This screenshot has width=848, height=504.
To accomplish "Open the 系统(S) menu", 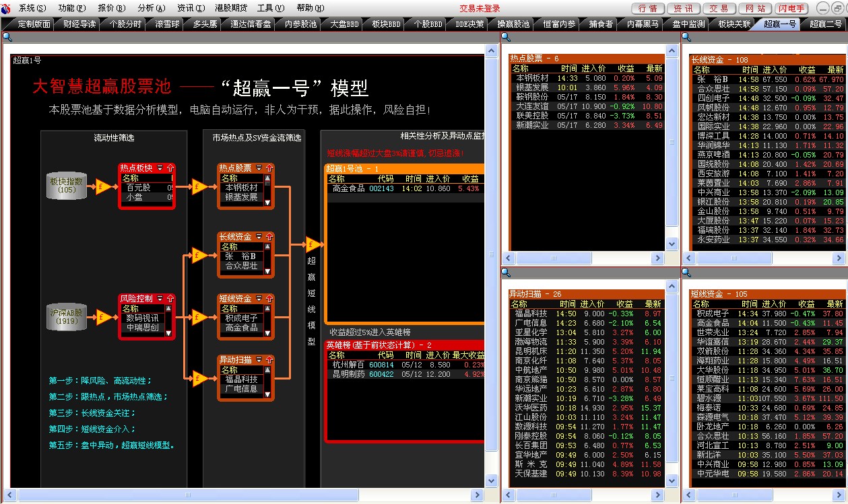I will click(x=32, y=8).
